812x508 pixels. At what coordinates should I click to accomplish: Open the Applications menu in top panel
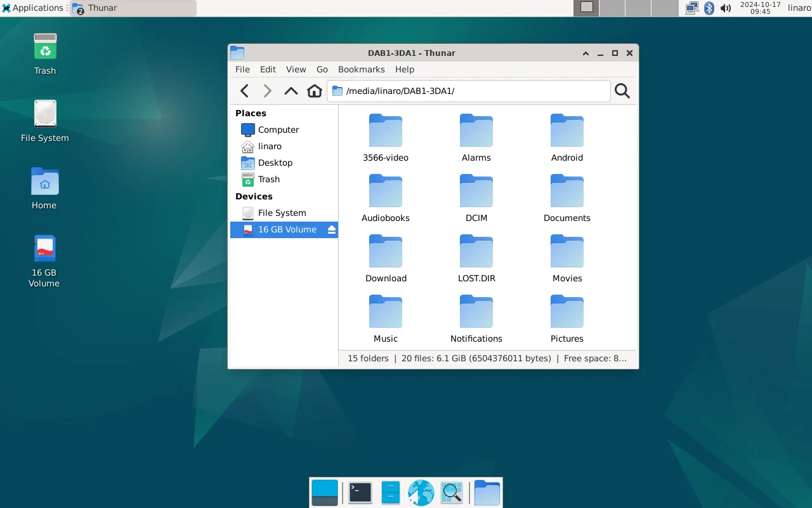(x=33, y=8)
